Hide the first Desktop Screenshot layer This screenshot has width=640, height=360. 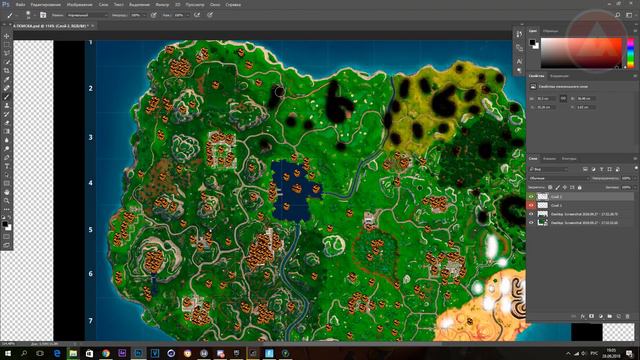pyautogui.click(x=531, y=214)
